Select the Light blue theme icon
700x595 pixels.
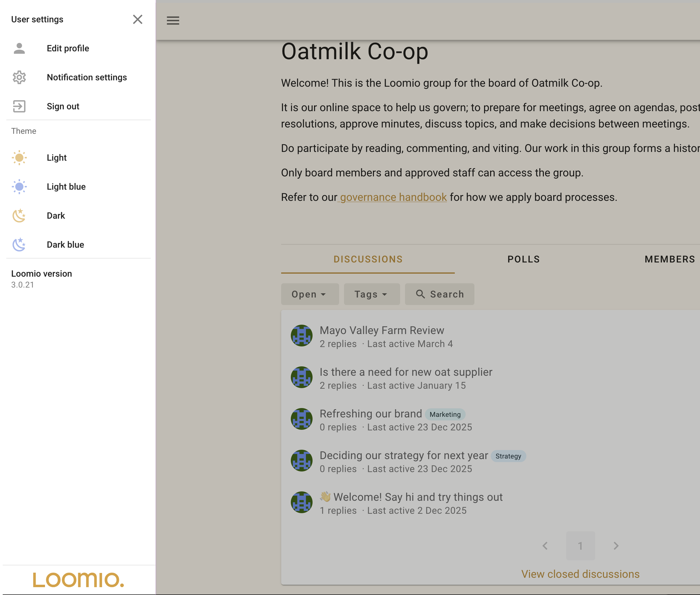click(x=19, y=187)
